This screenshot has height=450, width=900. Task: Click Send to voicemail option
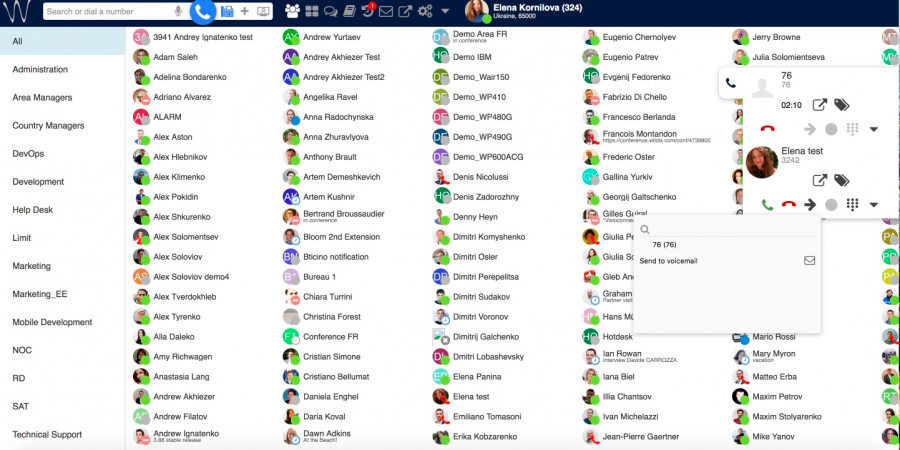(675, 261)
